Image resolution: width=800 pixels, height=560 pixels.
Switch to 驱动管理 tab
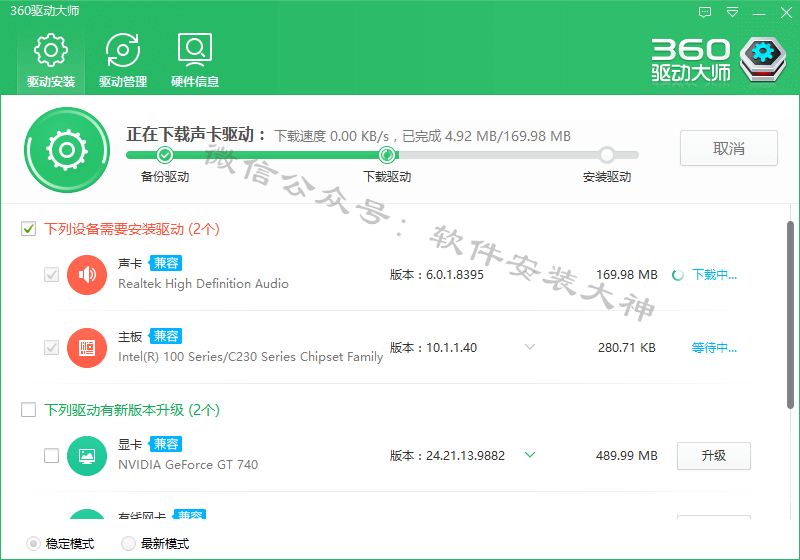pos(123,61)
